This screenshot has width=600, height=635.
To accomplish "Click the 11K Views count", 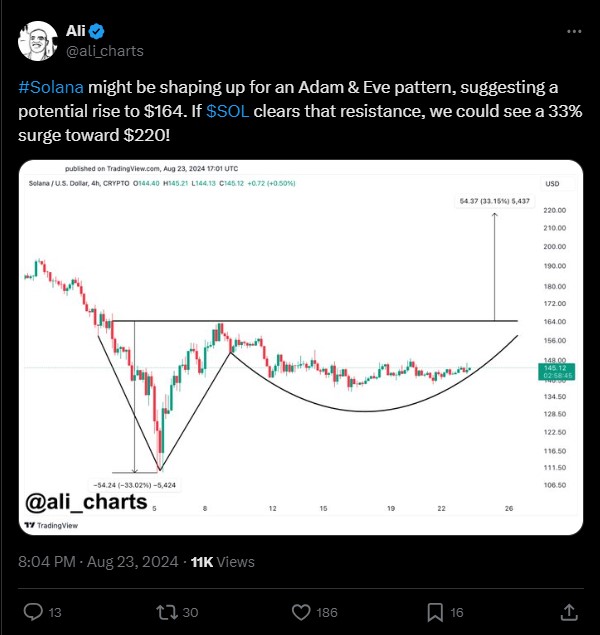I will click(x=223, y=562).
